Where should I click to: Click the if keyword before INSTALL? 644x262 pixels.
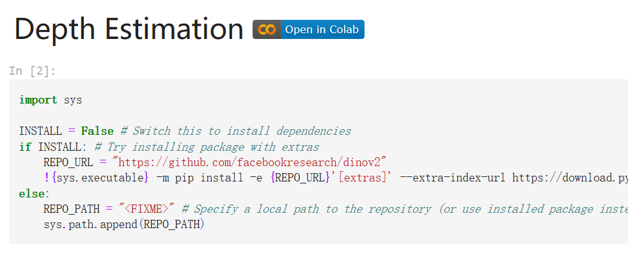click(25, 147)
